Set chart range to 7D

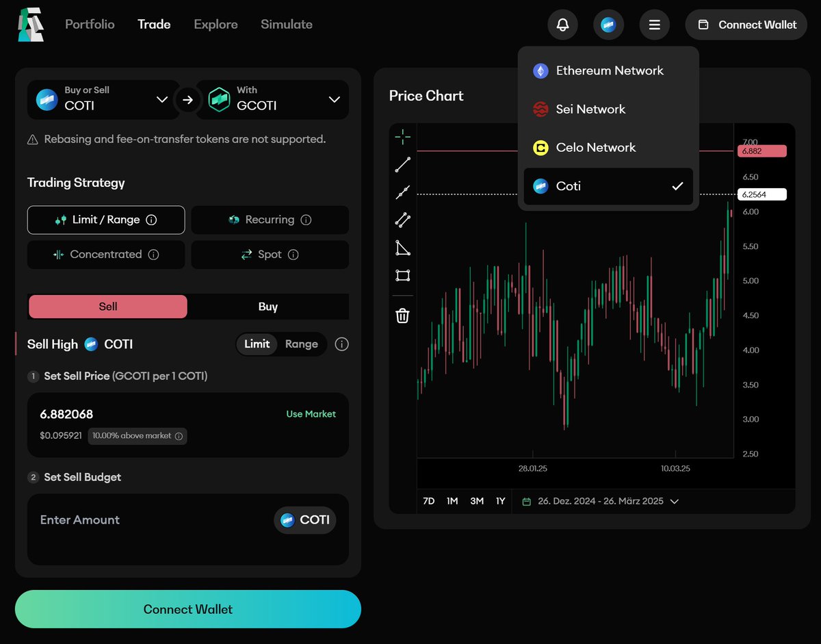point(429,502)
